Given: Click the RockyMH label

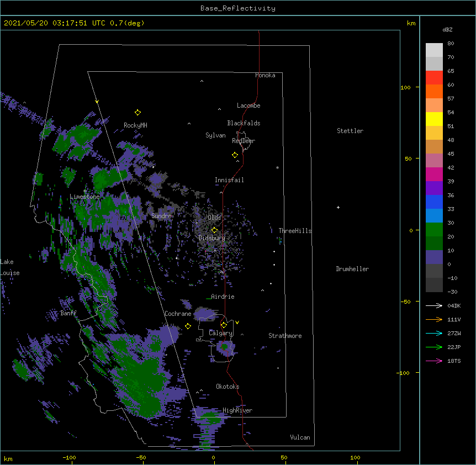Looking at the screenshot, I should coord(135,125).
